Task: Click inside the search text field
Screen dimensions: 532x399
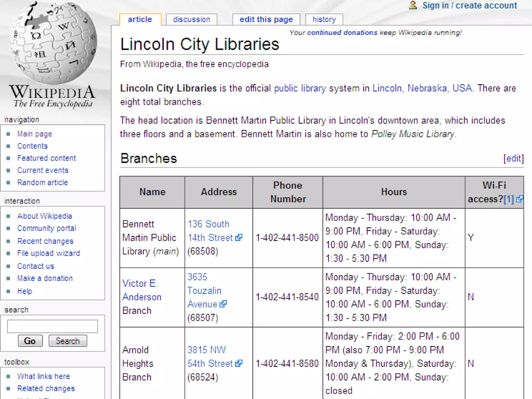Action: 52,326
